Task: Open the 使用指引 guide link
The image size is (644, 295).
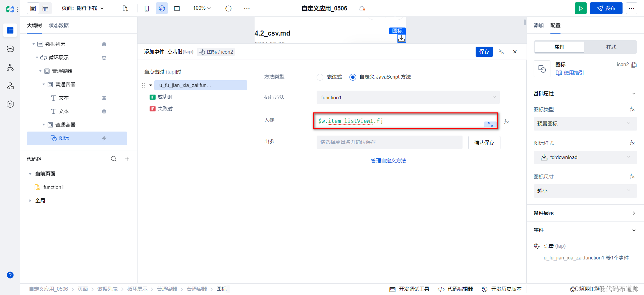Action: [570, 73]
